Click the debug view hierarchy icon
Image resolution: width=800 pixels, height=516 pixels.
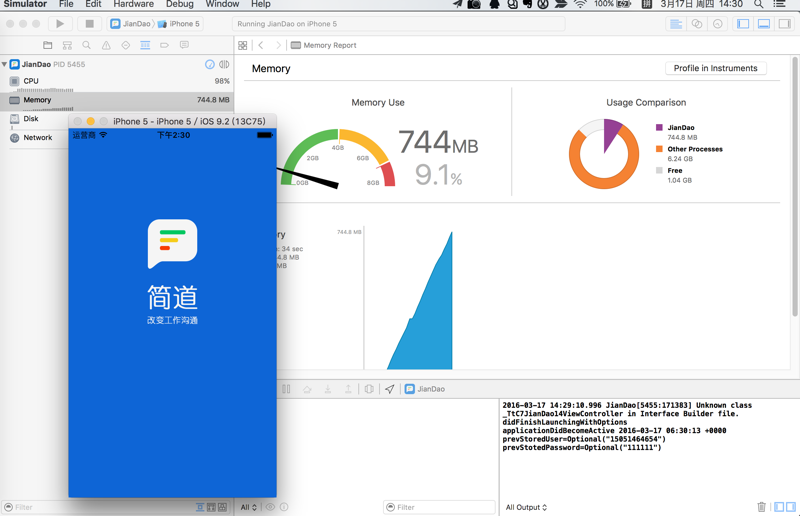[x=369, y=389]
